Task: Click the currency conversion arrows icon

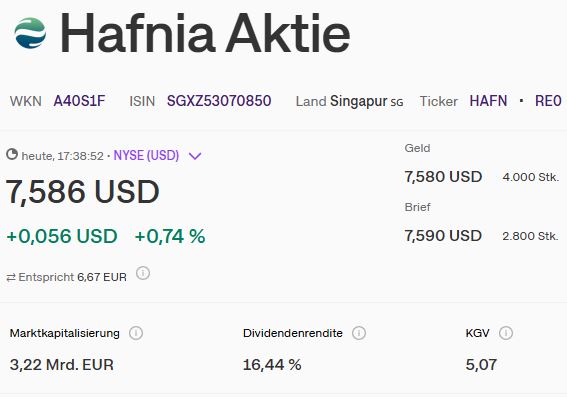Action: (x=11, y=278)
